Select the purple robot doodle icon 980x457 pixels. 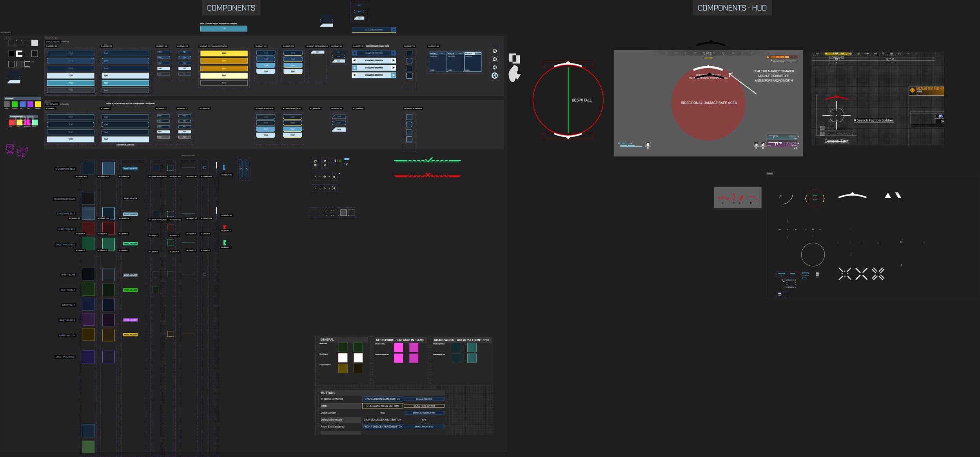[x=10, y=149]
